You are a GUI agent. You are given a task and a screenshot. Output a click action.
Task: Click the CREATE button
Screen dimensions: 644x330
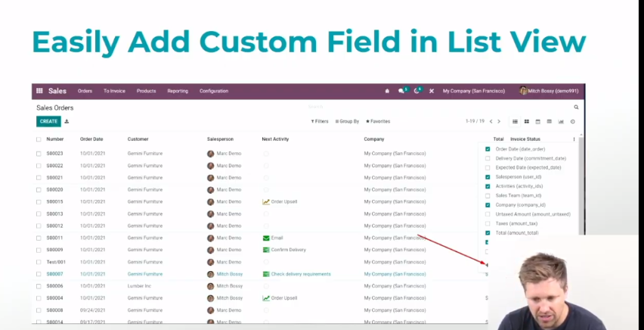click(48, 121)
